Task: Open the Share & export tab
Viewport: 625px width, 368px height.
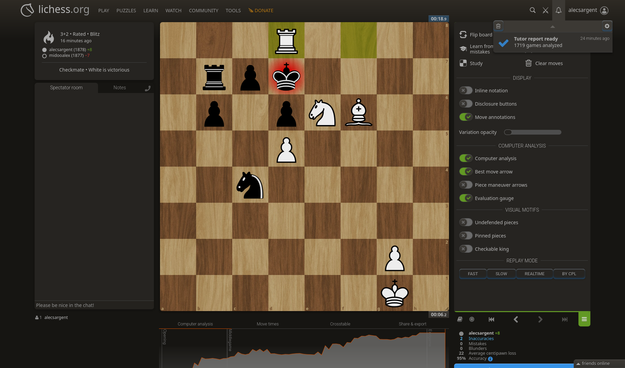Action: pos(413,324)
